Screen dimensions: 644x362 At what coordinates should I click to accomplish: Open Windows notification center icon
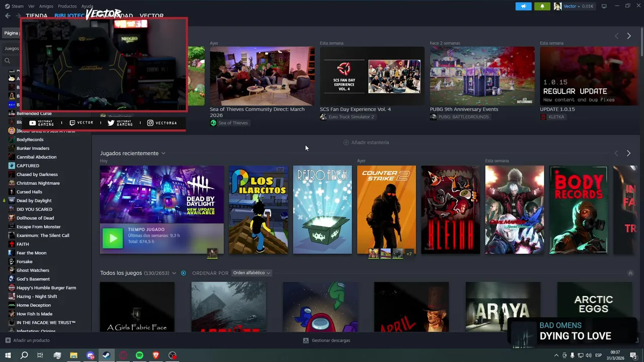pyautogui.click(x=633, y=355)
